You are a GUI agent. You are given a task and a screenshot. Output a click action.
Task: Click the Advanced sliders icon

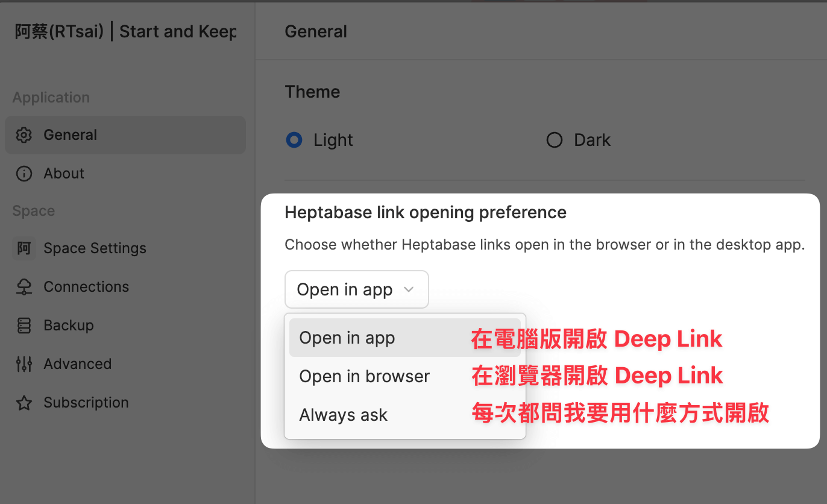[x=24, y=364]
